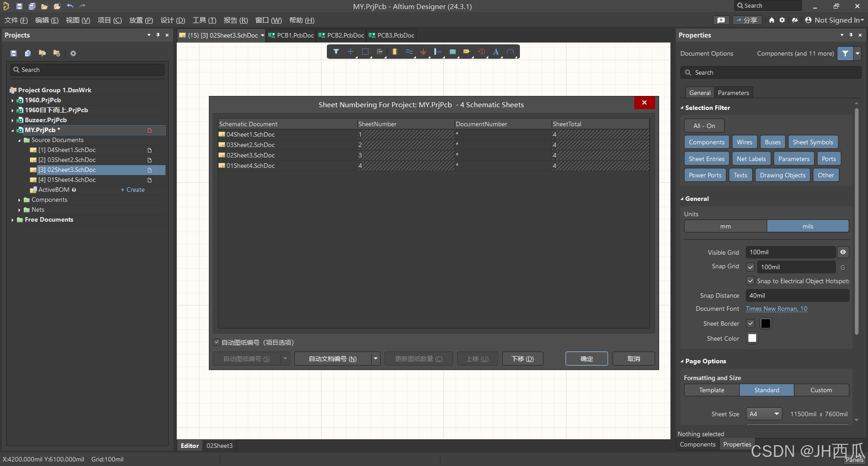This screenshot has height=466, width=868.
Task: Open the align objects tool
Action: 380,52
